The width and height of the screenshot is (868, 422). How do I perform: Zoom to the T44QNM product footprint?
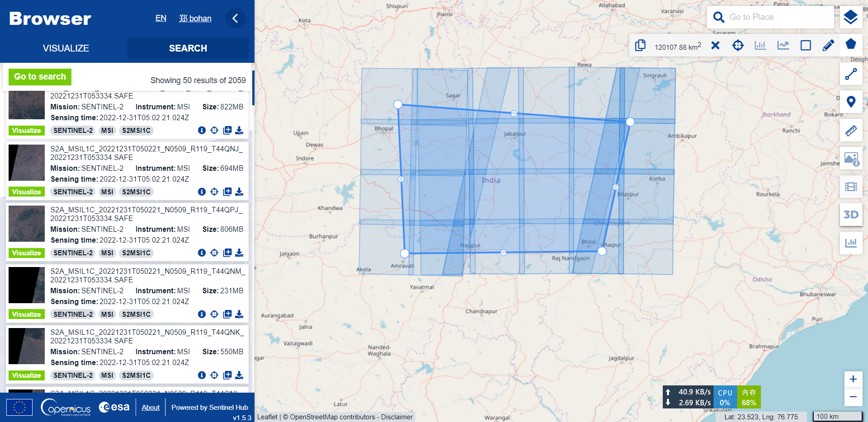click(x=214, y=314)
